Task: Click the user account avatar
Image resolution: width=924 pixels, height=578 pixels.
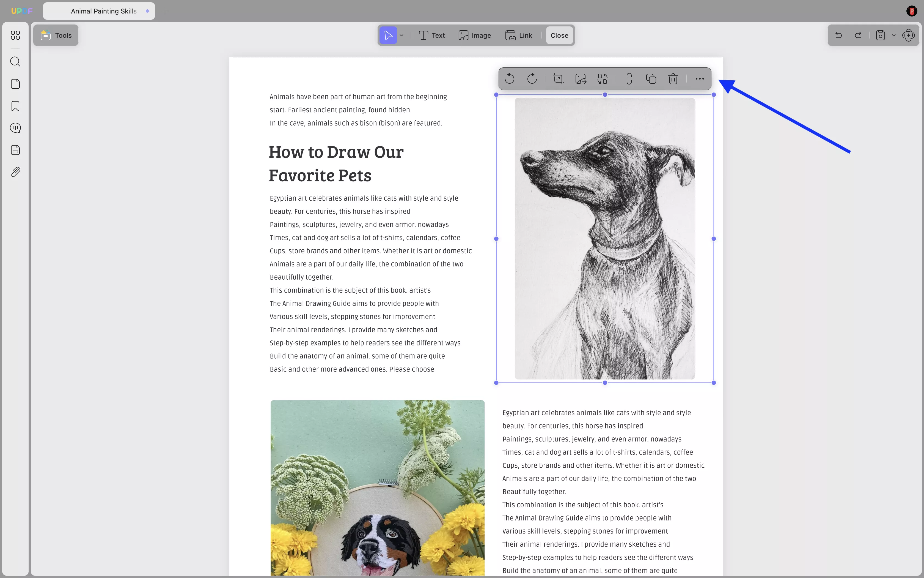Action: (x=911, y=11)
